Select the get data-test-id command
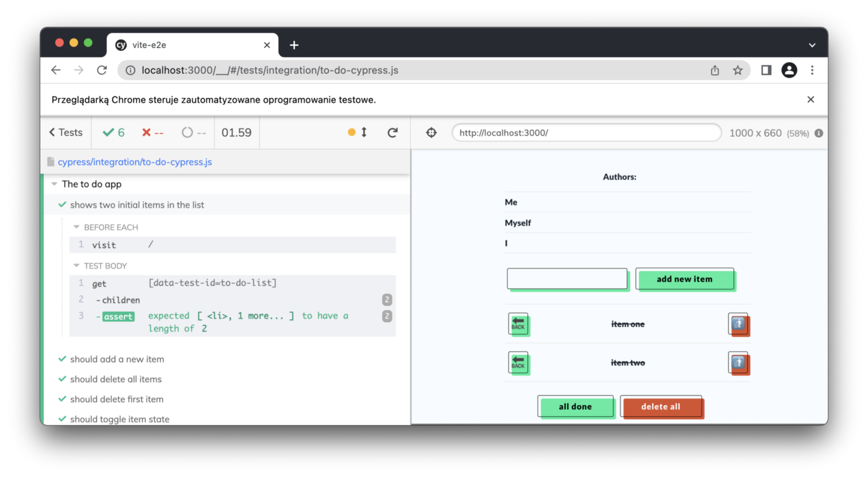This screenshot has width=868, height=478. 232,283
